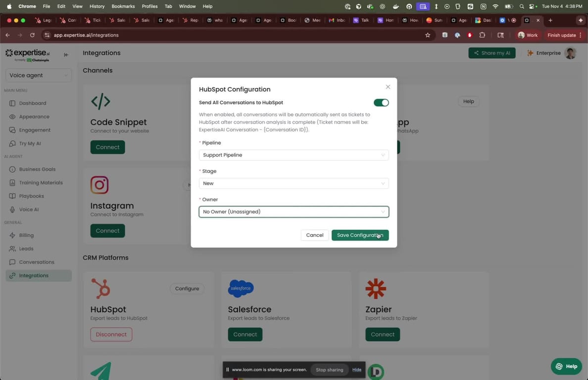Click the Help button on the WhatsApp card
Viewport: 588px width, 380px height.
point(468,101)
